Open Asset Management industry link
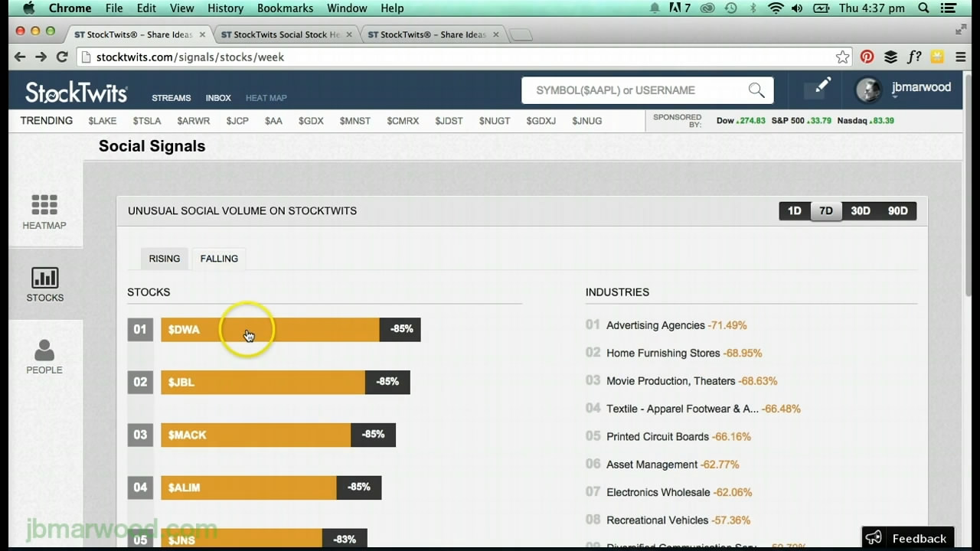 pos(652,465)
